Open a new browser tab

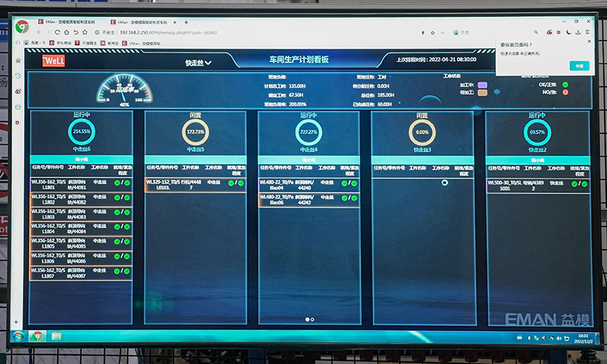tap(187, 23)
